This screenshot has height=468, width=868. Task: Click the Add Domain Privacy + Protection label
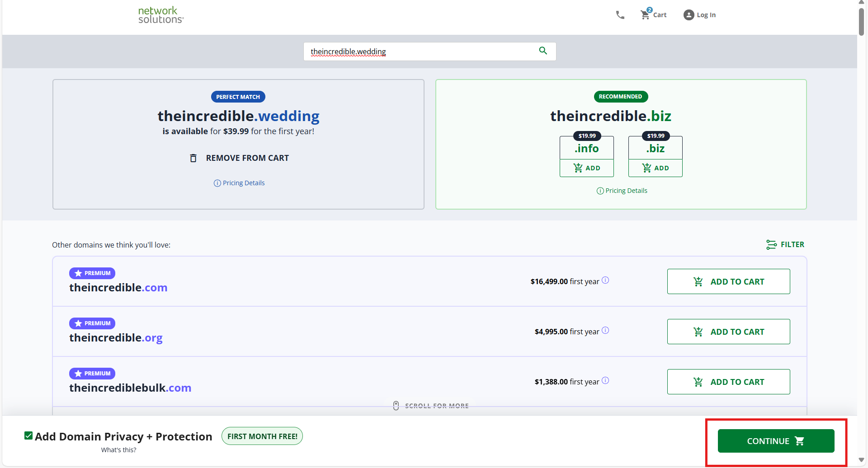click(123, 437)
